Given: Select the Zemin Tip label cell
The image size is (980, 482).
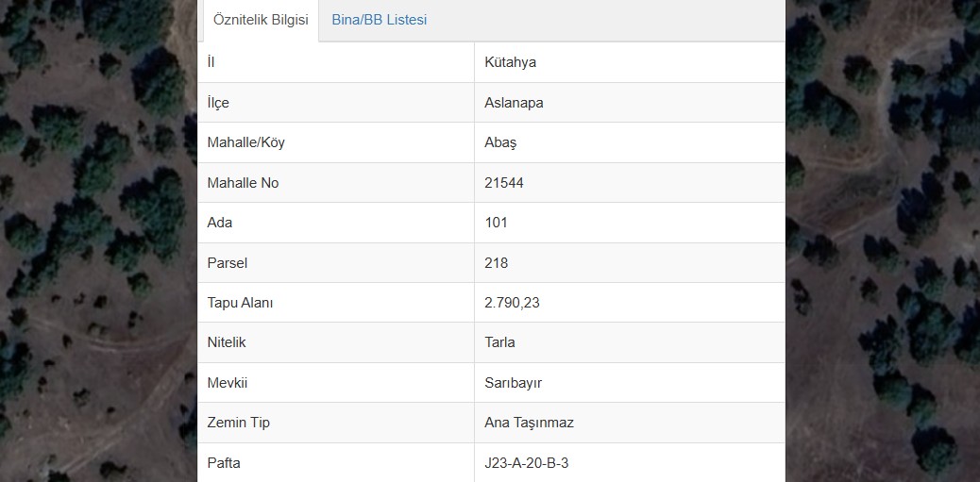Looking at the screenshot, I should coord(336,423).
